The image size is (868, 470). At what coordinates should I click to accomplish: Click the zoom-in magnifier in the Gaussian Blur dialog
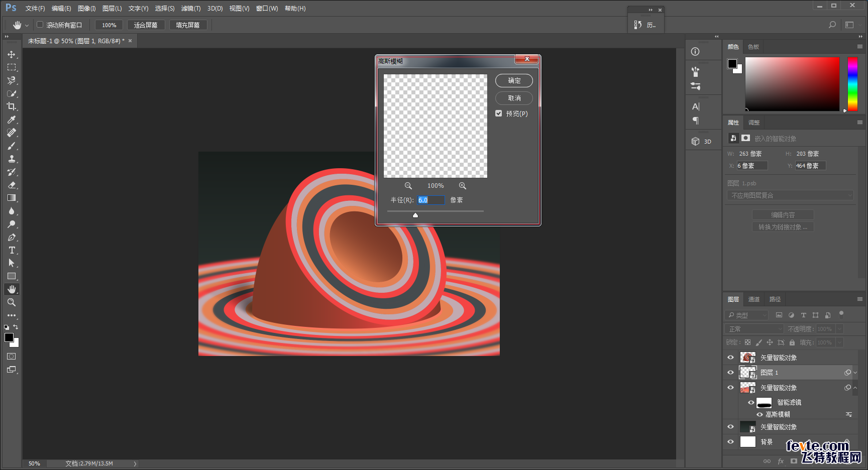tap(462, 186)
